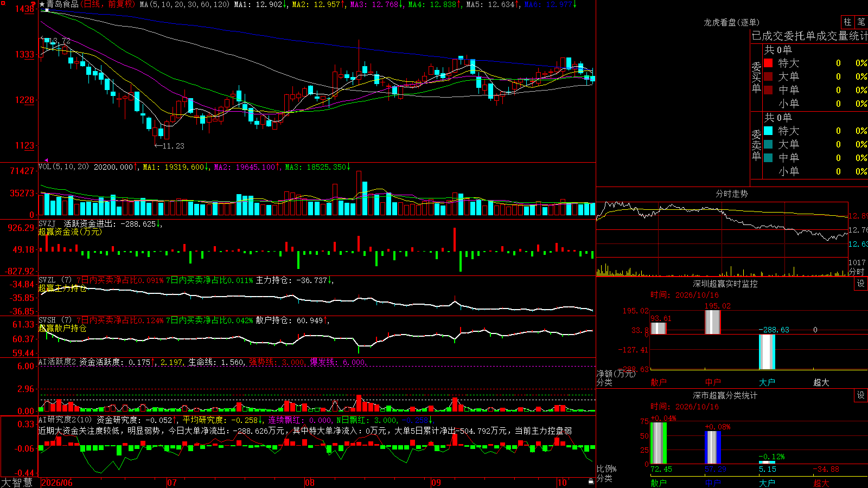This screenshot has width=868, height=488.
Task: Click the VOL(5,10,20) indicator label
Action: (63, 167)
